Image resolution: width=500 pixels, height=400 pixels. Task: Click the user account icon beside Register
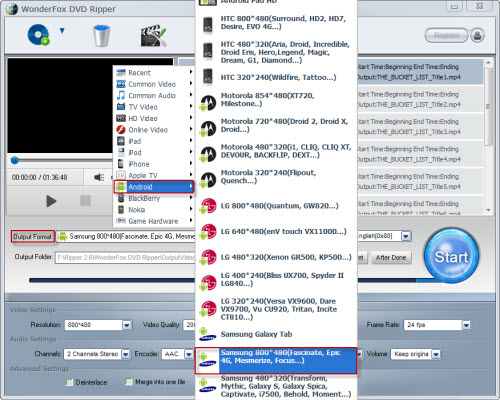pos(477,35)
